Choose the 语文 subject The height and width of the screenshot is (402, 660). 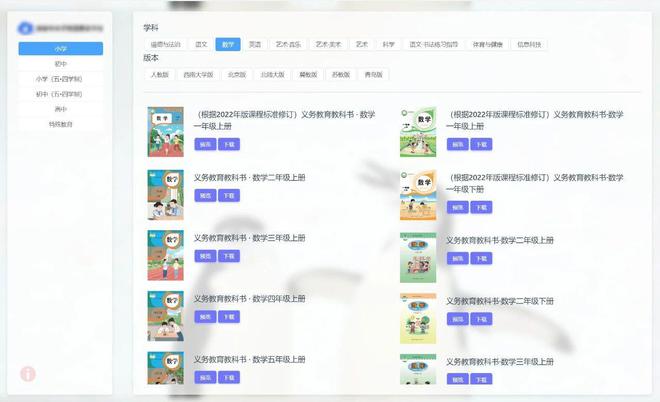(201, 44)
